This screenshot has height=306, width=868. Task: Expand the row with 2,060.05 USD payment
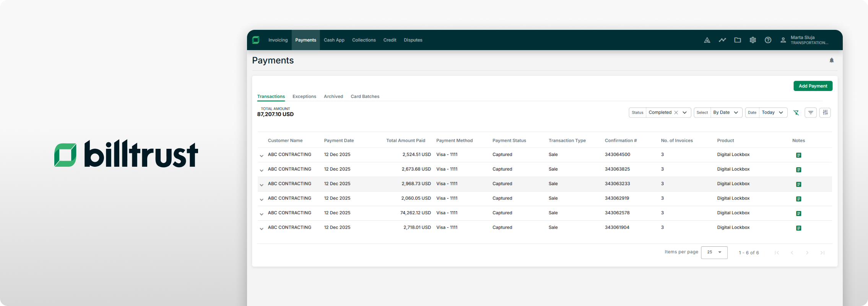[x=262, y=199]
